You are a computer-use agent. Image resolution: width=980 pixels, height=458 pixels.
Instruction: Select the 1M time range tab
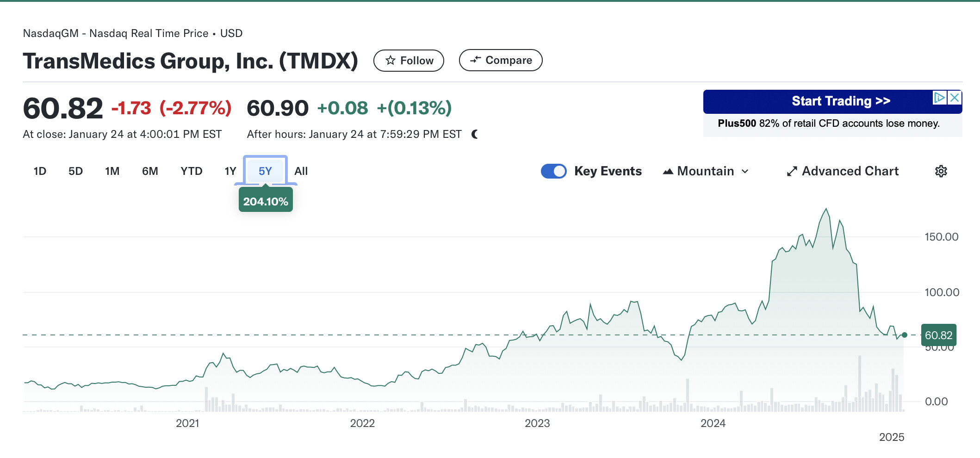click(112, 171)
